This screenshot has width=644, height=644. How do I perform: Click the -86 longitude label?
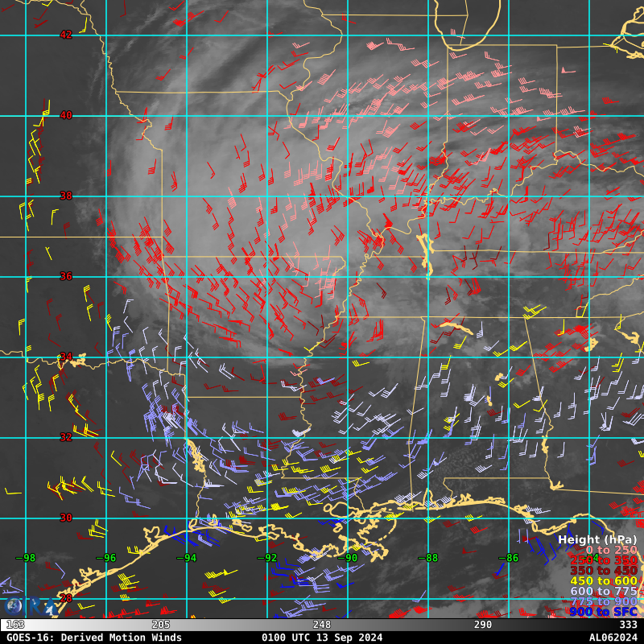pos(509,558)
